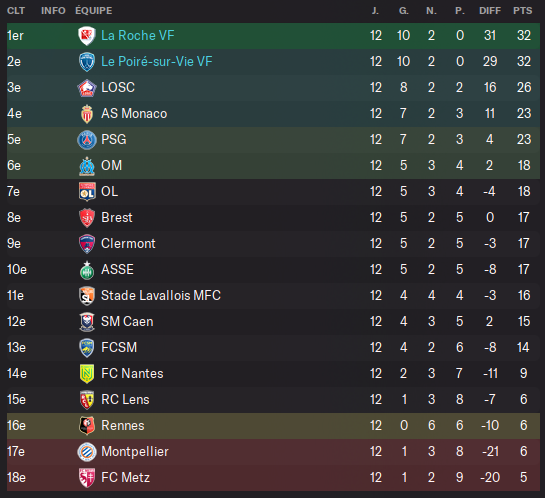The width and height of the screenshot is (545, 498).
Task: Select the Stade Lavallois MFC row name
Action: coord(161,295)
